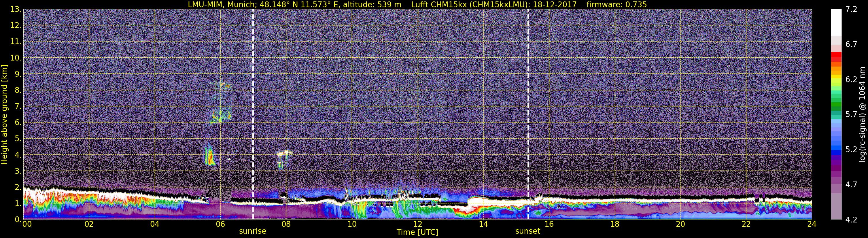The width and height of the screenshot is (868, 238).
Task: Click the x-axis tick label '24'
Action: click(x=812, y=224)
